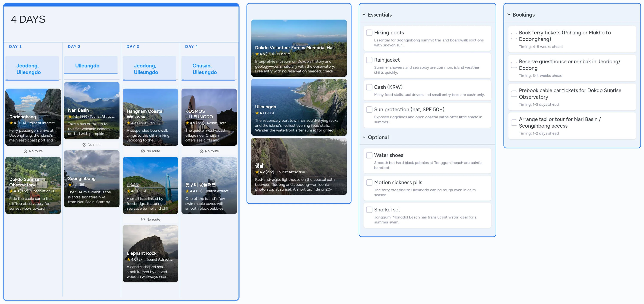
Task: Open the 관음도 place card
Action: pos(150,186)
